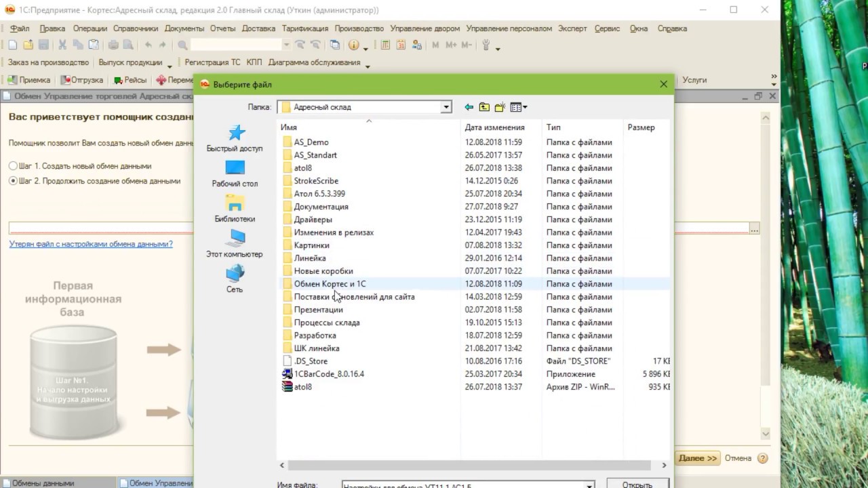Click Отмена in the wizard

tap(738, 458)
